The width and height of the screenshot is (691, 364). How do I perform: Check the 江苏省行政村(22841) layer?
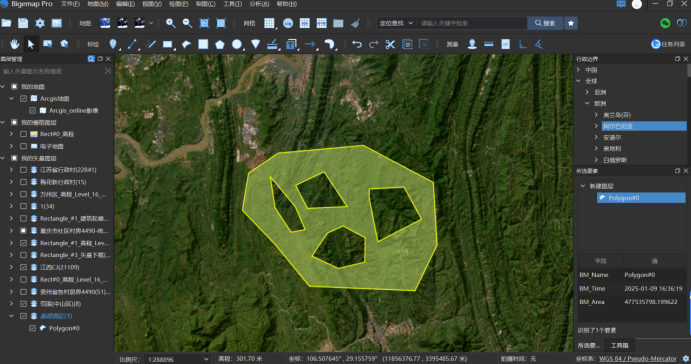pos(23,170)
